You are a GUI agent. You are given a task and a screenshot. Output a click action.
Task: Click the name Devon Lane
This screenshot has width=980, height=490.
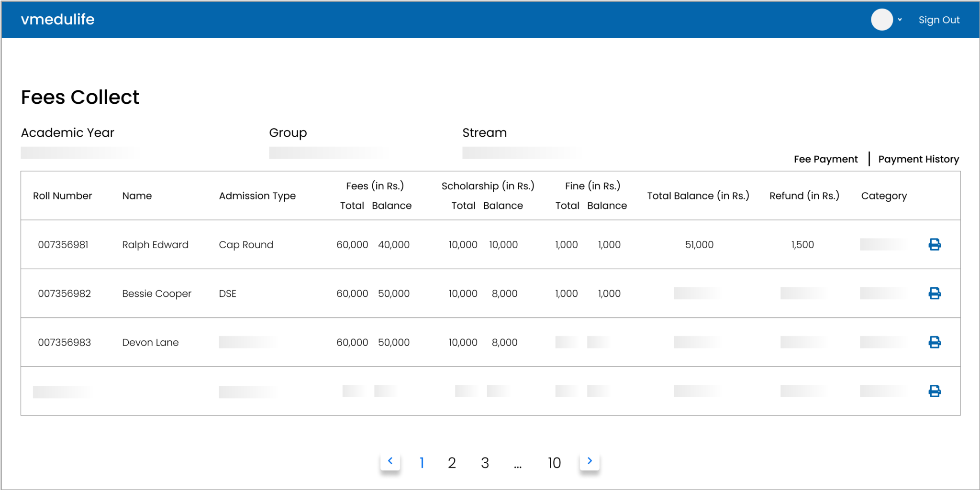pyautogui.click(x=150, y=342)
